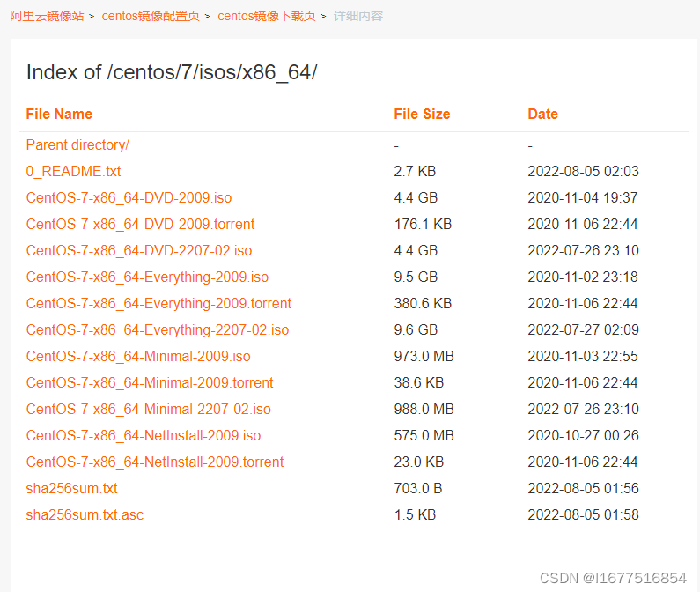Select the date 2020-10-27 00:26
The width and height of the screenshot is (700, 592).
click(583, 435)
